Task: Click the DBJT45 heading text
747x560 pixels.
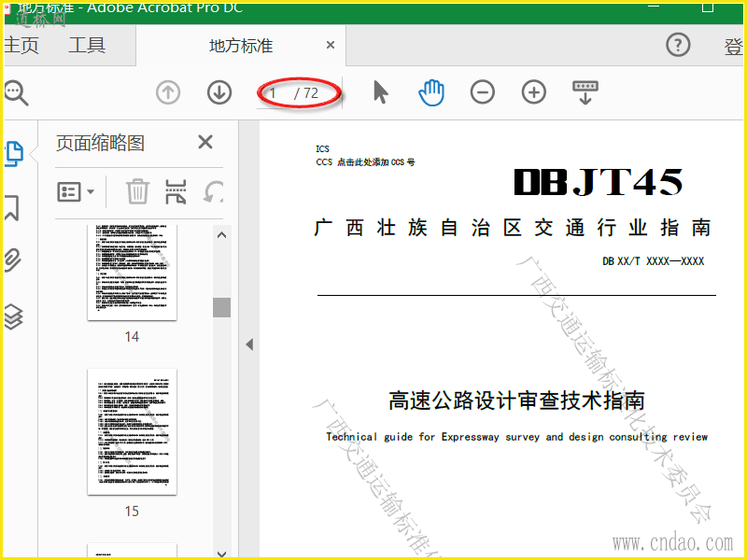Action: click(x=599, y=182)
